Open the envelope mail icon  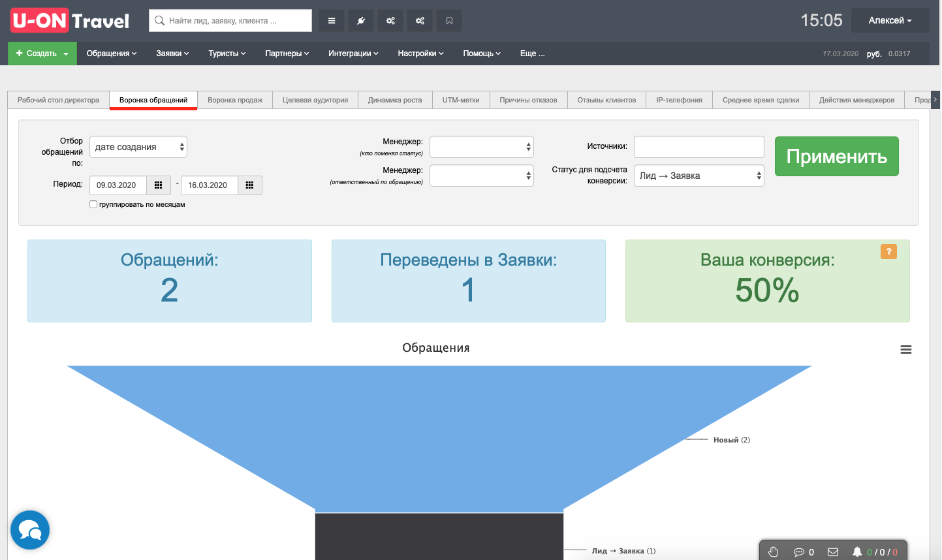coord(833,552)
